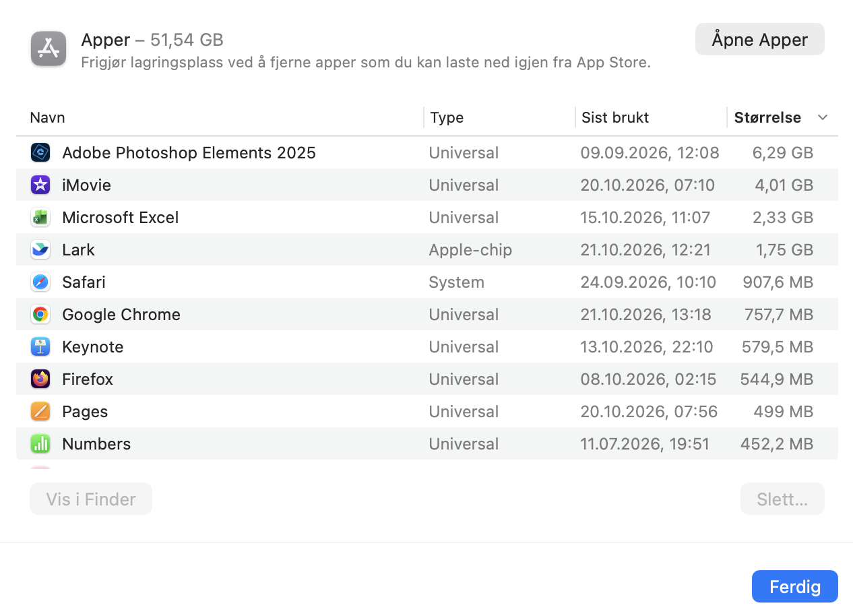Toggle sort order chevron next to Størrelse
The width and height of the screenshot is (853, 616).
pos(822,118)
